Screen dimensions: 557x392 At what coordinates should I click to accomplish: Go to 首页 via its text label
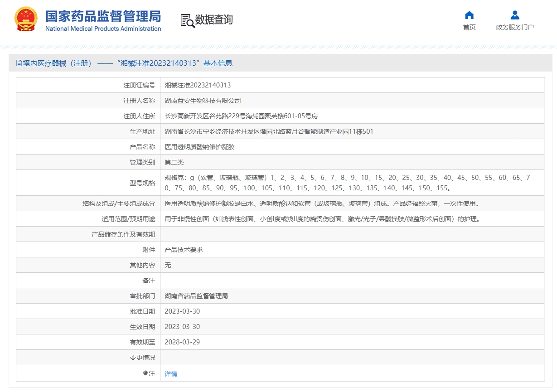click(469, 27)
